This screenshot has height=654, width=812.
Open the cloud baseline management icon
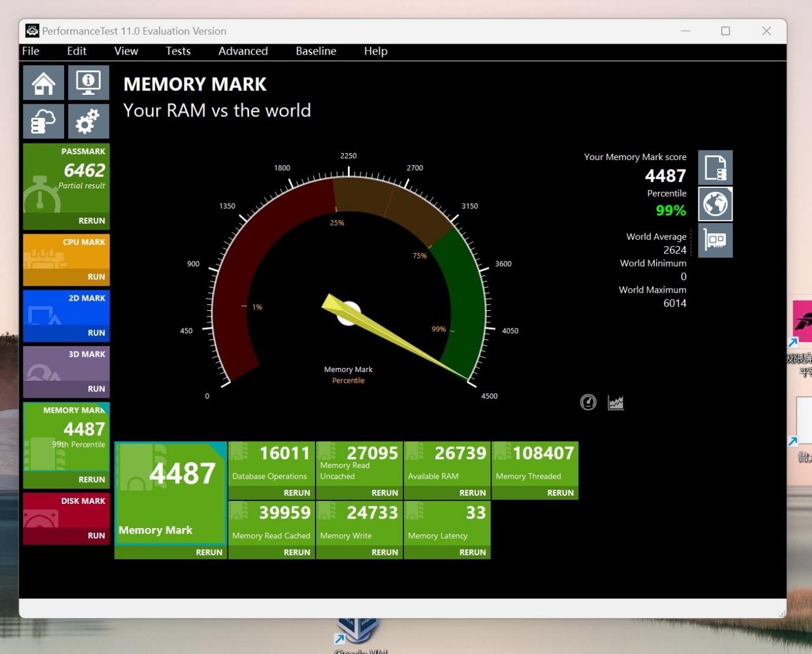(x=44, y=121)
